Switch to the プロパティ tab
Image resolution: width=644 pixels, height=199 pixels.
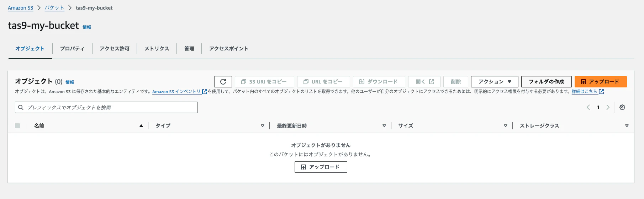tap(72, 49)
